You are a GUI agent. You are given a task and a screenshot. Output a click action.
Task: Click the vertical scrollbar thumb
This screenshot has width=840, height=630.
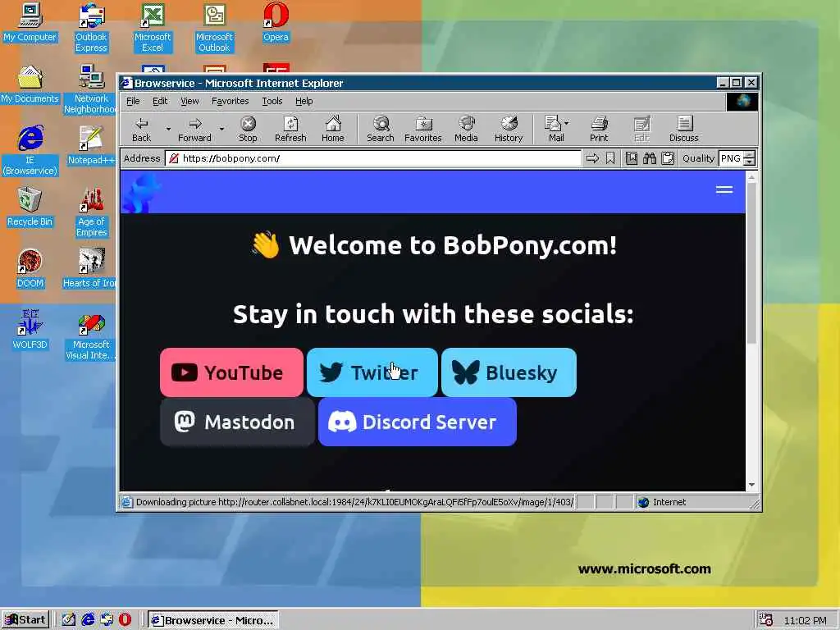click(x=751, y=263)
